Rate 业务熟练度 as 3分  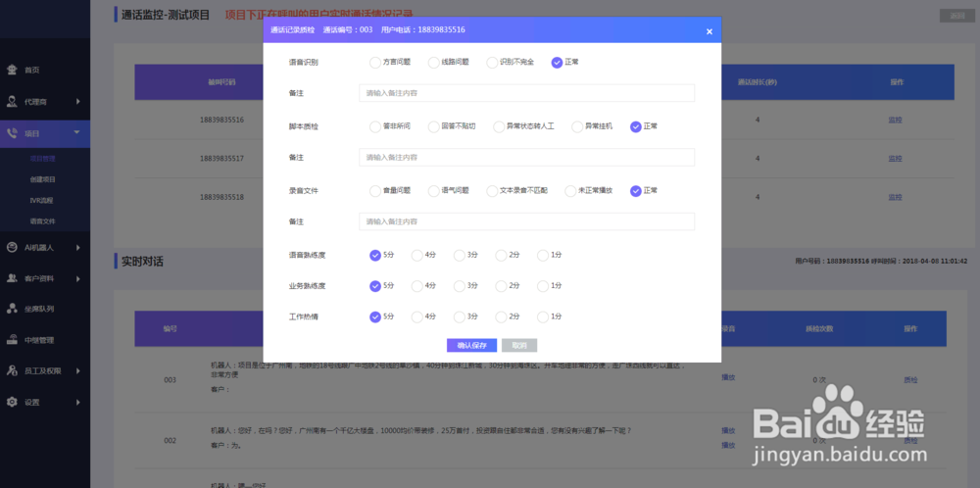(x=460, y=285)
